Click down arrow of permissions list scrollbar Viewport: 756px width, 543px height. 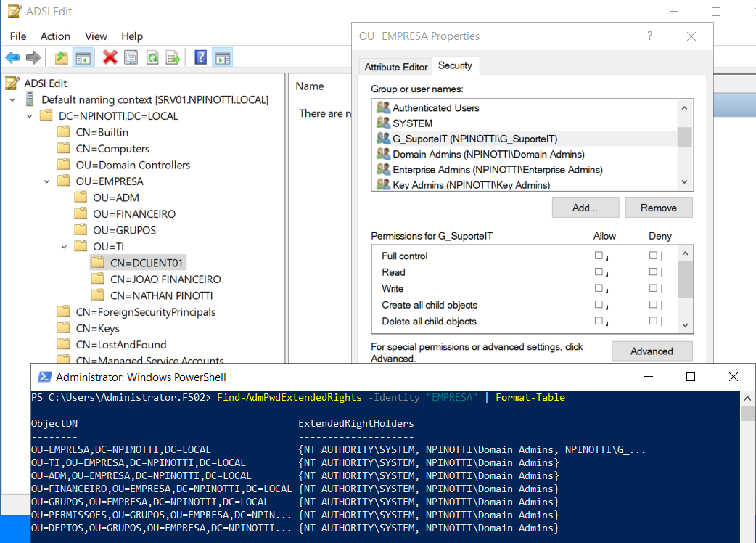[x=685, y=325]
